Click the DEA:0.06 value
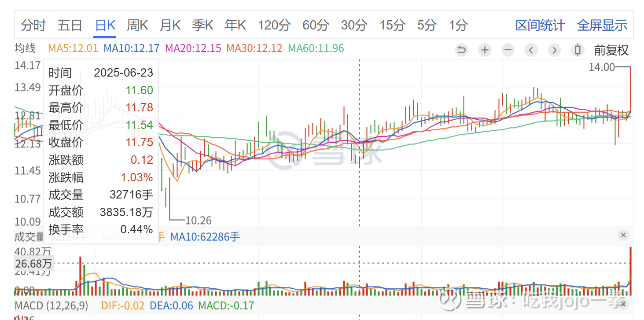This screenshot has width=644, height=320. 172,305
